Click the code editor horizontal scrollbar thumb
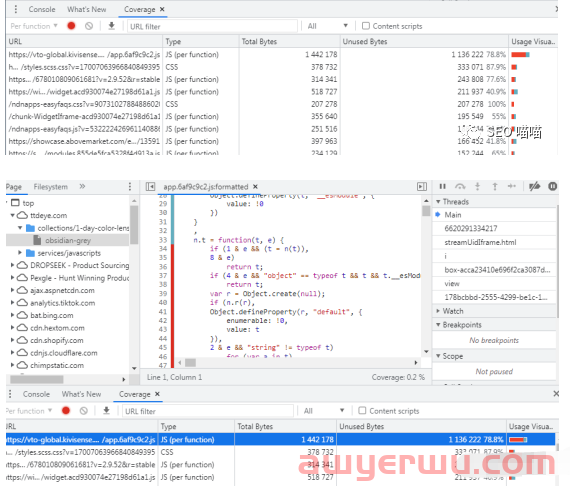Screen dimensions: 574x494 pyautogui.click(x=190, y=363)
